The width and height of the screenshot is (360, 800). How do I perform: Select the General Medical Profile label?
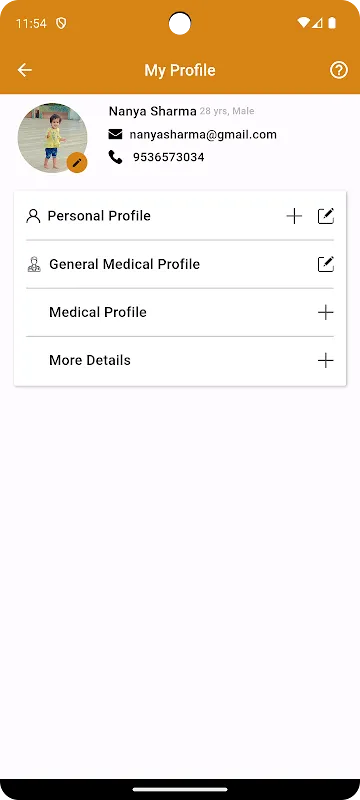[x=124, y=264]
